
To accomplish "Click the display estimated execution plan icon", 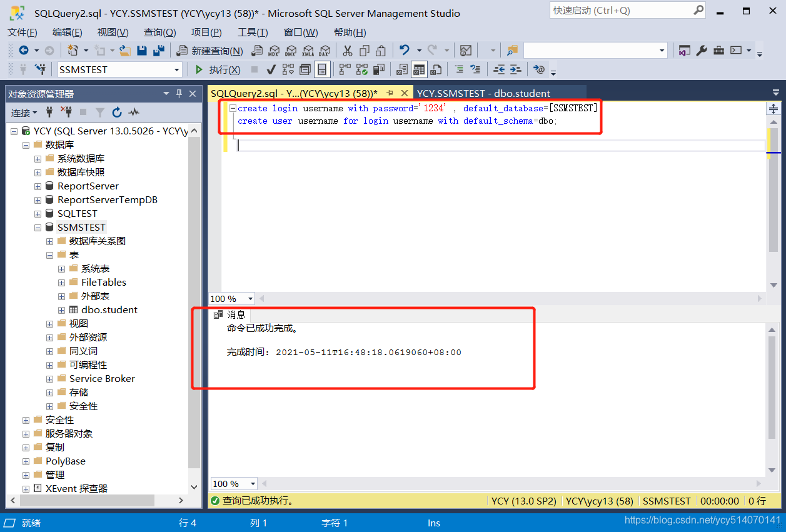I will coord(288,69).
